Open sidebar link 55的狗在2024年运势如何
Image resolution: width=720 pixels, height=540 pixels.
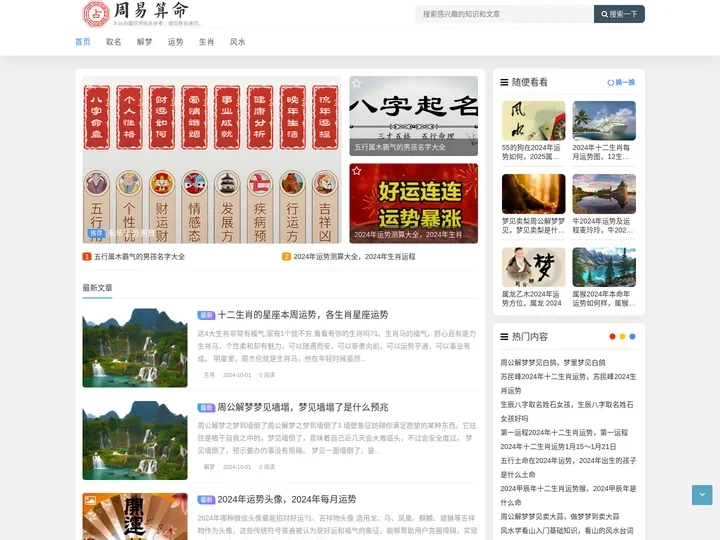[x=531, y=152]
